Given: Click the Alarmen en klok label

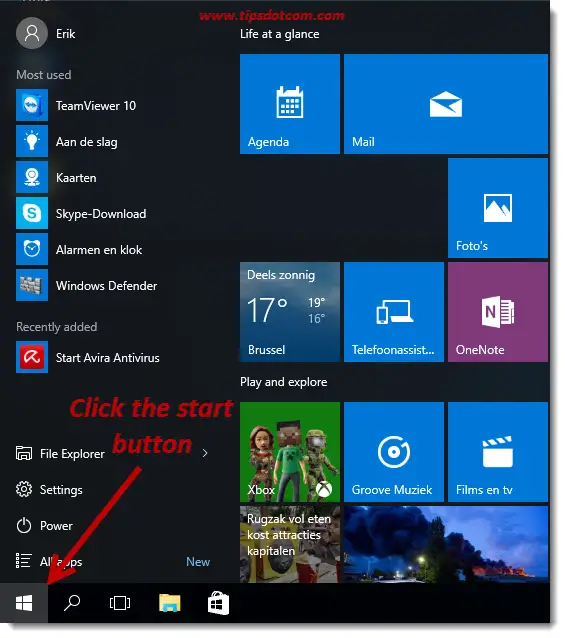Looking at the screenshot, I should click(x=99, y=250).
